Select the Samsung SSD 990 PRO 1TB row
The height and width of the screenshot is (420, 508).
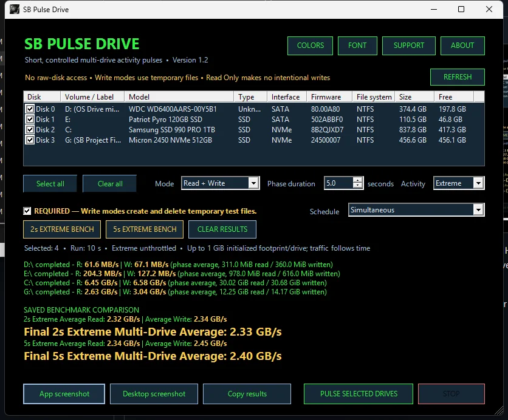(254, 130)
